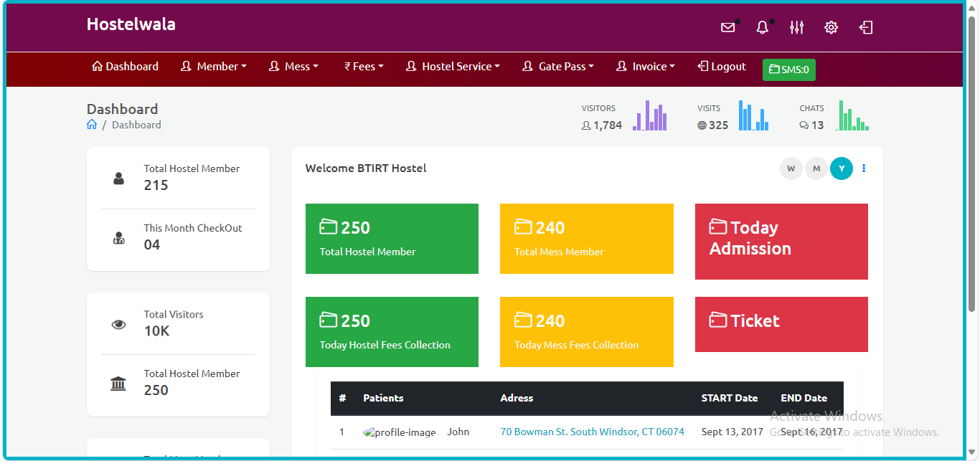Click the home icon in breadcrumb
The width and height of the screenshot is (980, 461).
(x=92, y=125)
